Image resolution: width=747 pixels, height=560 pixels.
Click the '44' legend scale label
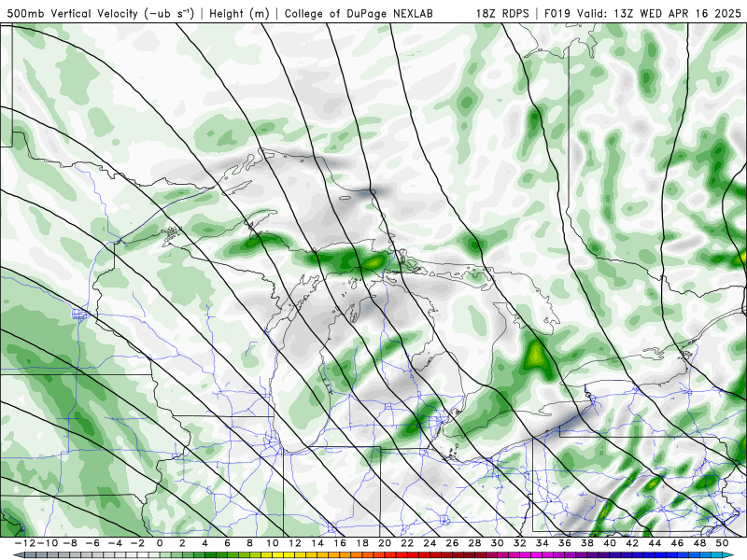(x=655, y=543)
